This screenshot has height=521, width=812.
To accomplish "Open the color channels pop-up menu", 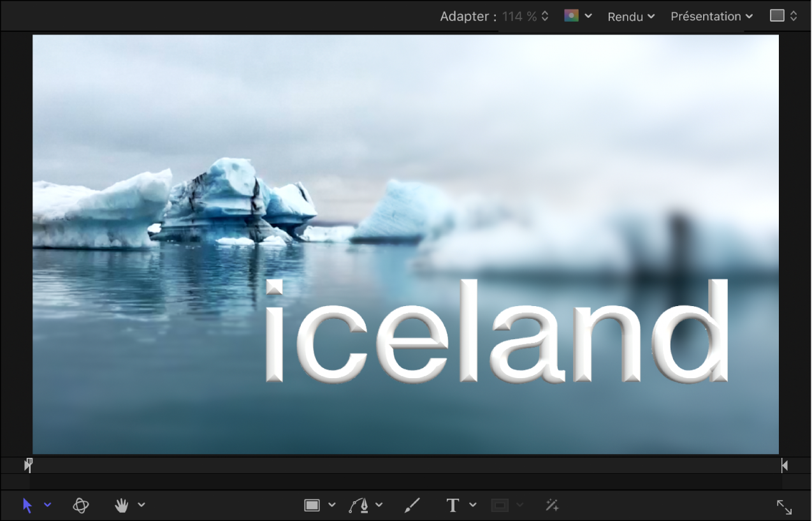I will pyautogui.click(x=578, y=16).
